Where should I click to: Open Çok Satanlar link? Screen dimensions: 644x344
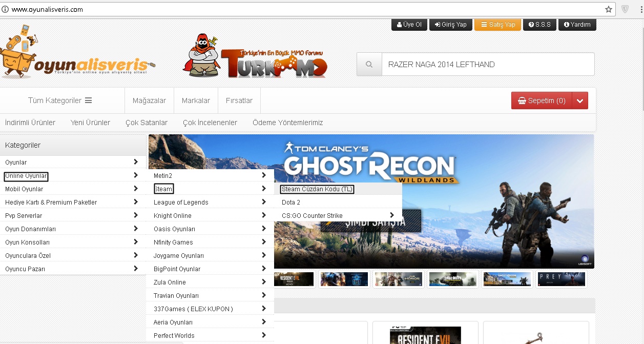point(147,123)
